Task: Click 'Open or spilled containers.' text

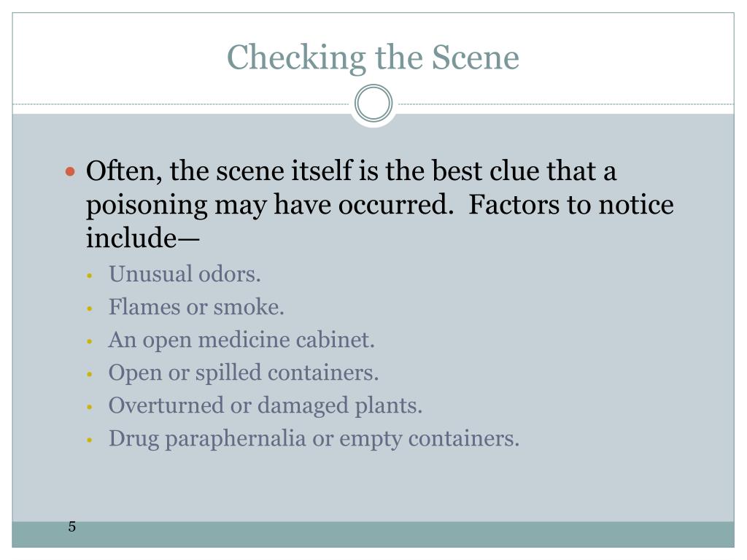Action: [244, 373]
